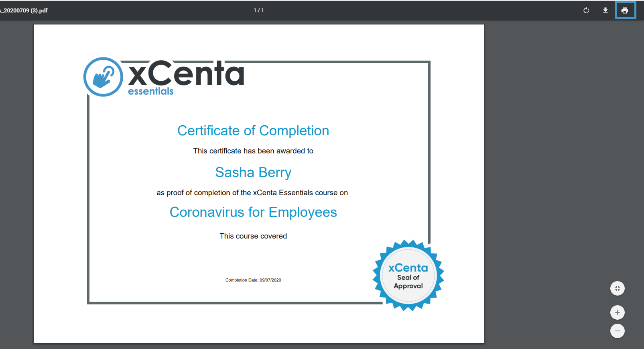Screen dimensions: 644x349
Task: Click the "as proof of completion" sentence
Action: point(252,193)
